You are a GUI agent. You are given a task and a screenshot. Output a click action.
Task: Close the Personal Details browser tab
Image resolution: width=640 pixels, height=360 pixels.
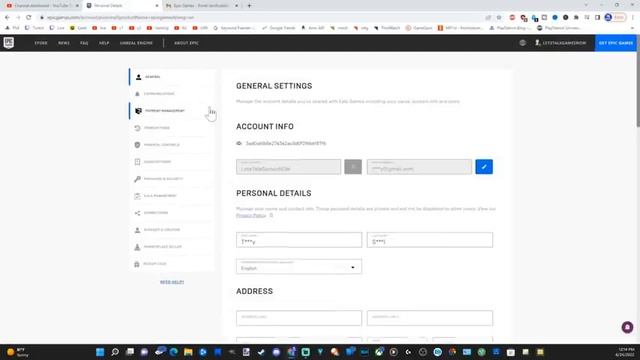pos(157,6)
